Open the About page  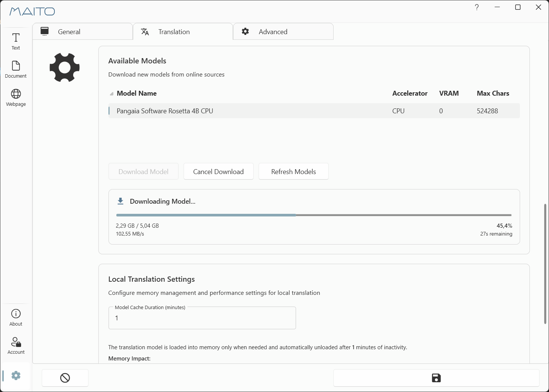[16, 318]
